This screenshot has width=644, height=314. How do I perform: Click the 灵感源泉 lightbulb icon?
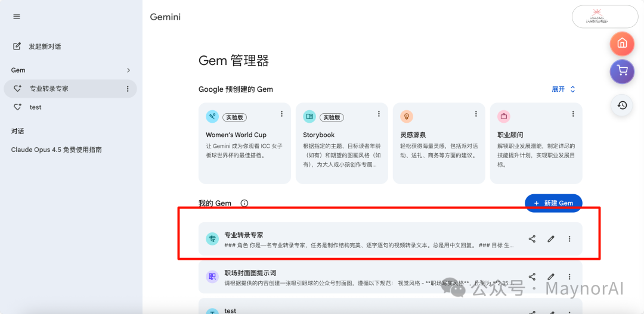[407, 117]
